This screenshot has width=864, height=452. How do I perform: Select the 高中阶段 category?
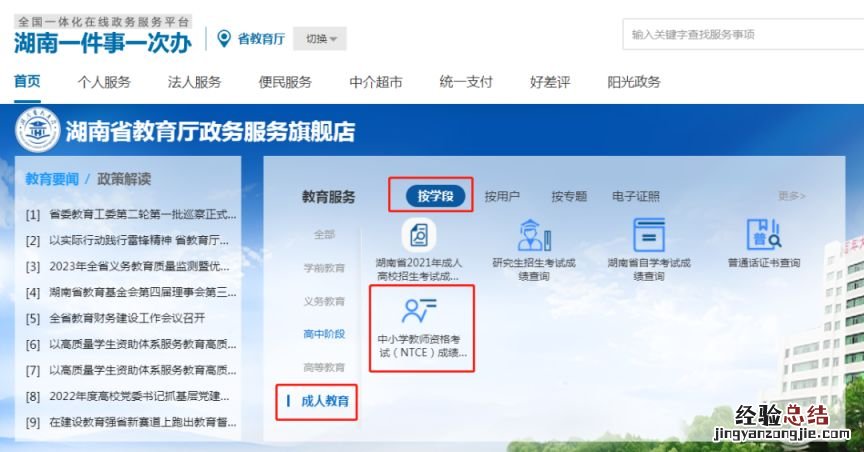pyautogui.click(x=324, y=334)
